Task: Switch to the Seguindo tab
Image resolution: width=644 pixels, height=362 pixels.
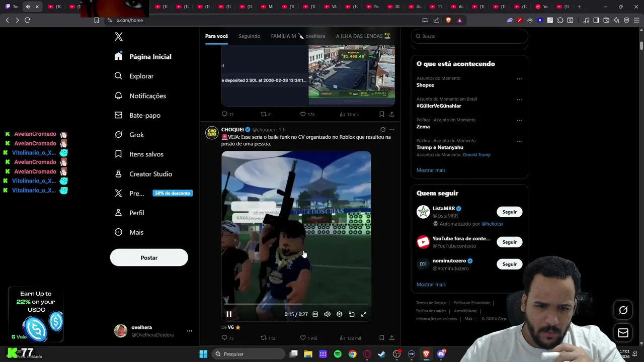Action: 249,36
